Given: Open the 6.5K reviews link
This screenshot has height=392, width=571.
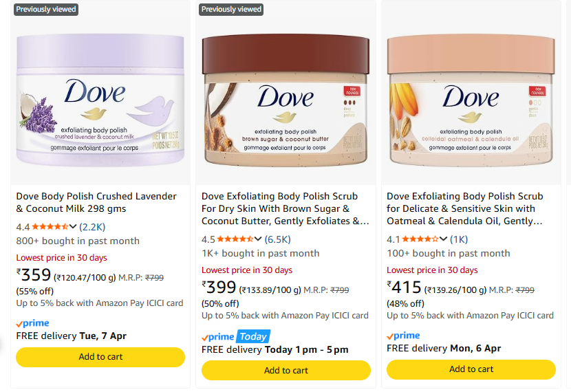Looking at the screenshot, I should [278, 239].
